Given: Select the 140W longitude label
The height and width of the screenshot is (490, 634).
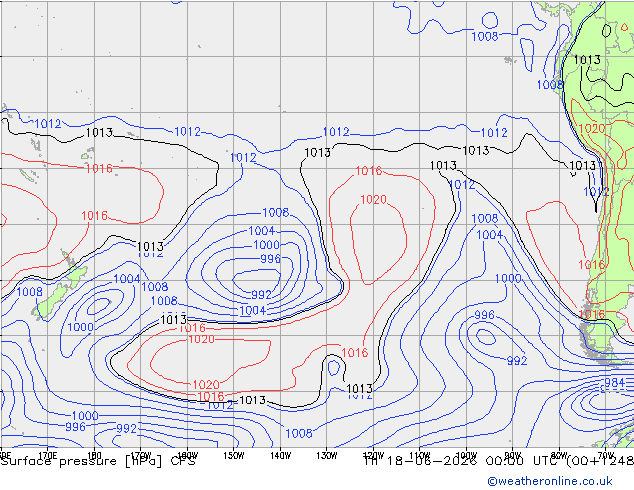Looking at the screenshot, I should [x=280, y=456].
